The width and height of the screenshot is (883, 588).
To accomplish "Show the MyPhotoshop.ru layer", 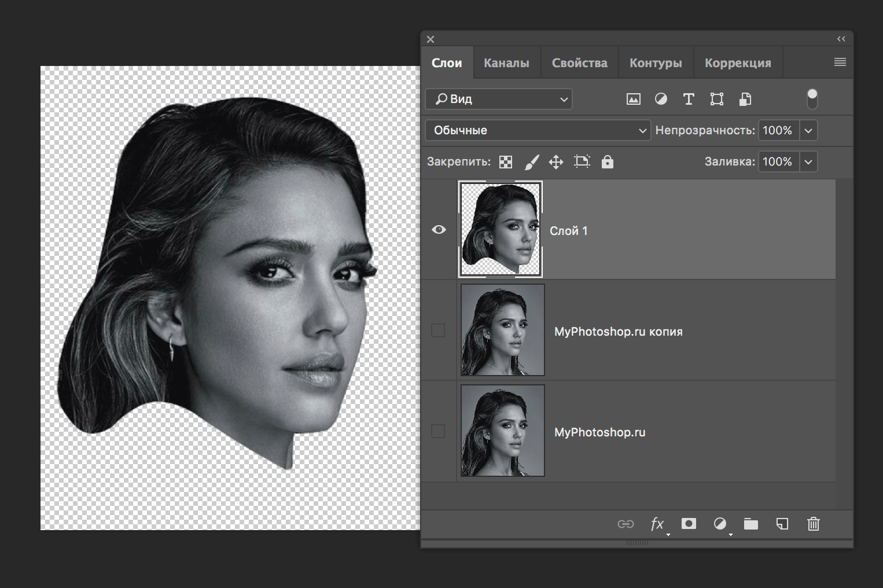I will [438, 431].
